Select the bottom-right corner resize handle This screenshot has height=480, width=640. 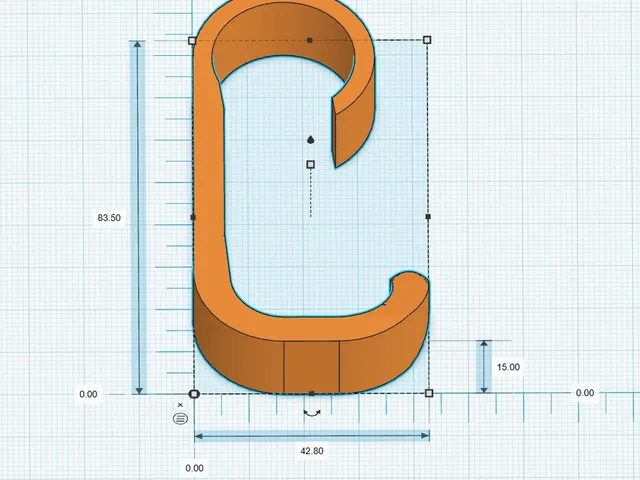pyautogui.click(x=429, y=393)
